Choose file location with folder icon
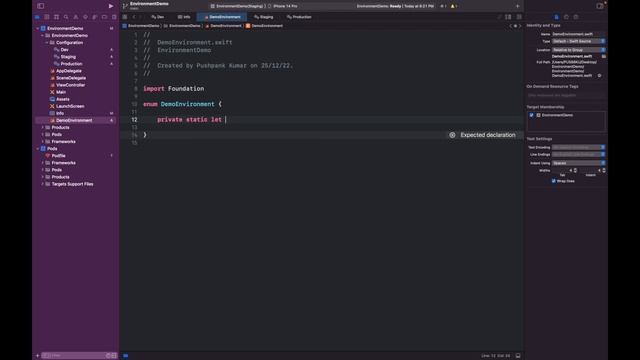 tap(604, 56)
